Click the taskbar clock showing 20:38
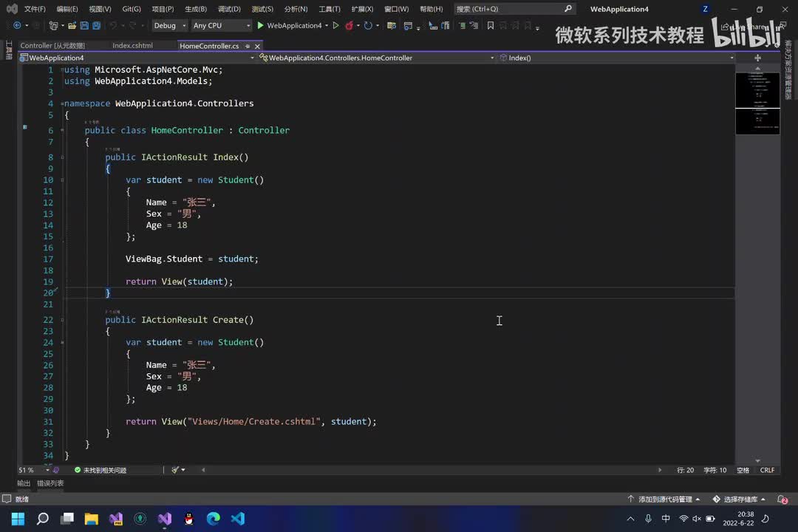This screenshot has height=532, width=798. click(738, 519)
